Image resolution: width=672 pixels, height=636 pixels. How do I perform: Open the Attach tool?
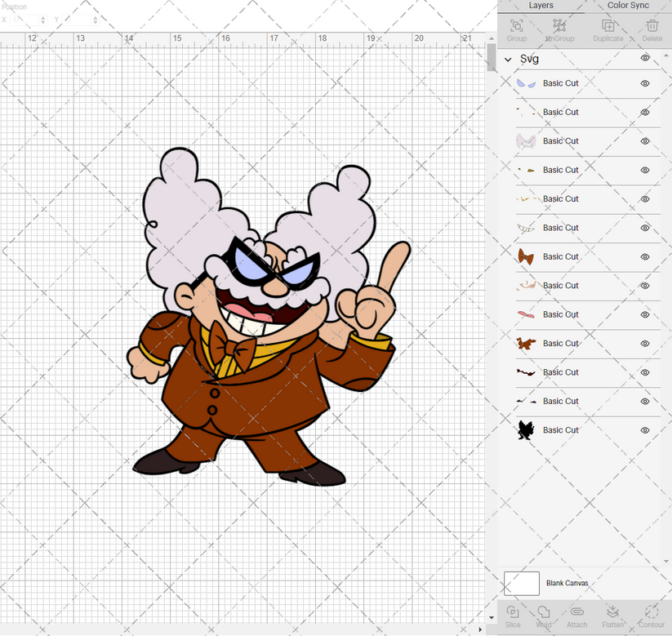pos(576,616)
